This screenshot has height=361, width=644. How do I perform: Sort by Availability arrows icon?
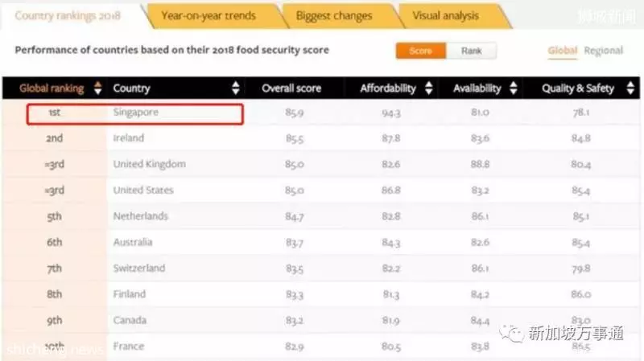[514, 88]
